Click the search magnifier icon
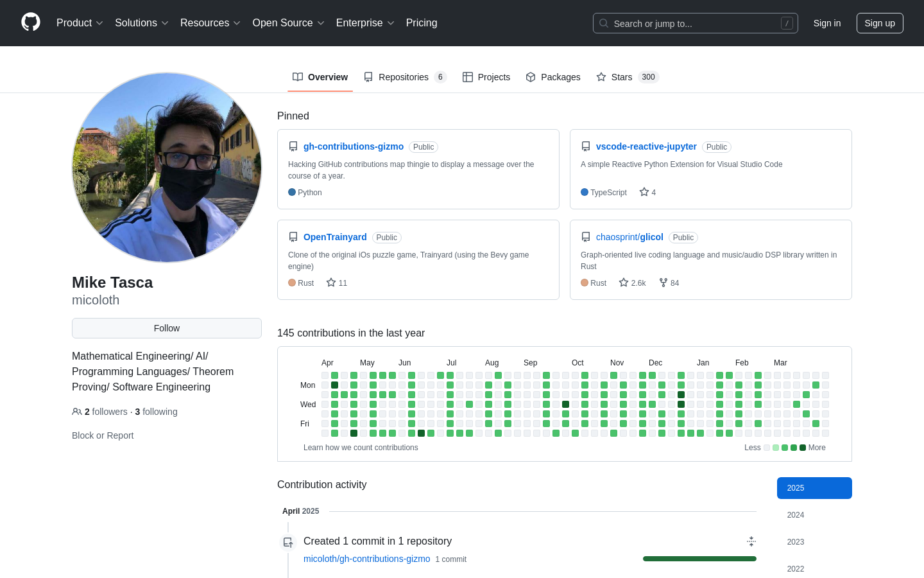924x578 pixels. (x=604, y=23)
